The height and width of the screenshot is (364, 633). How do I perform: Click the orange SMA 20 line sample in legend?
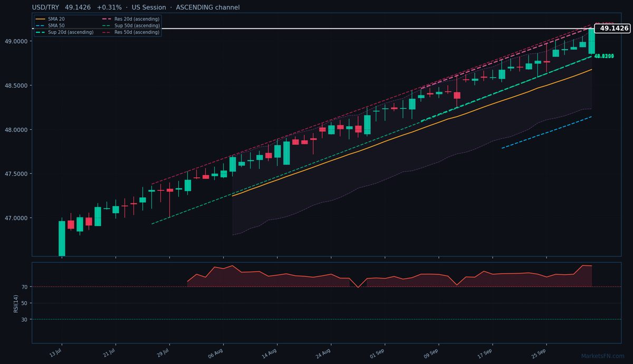40,19
